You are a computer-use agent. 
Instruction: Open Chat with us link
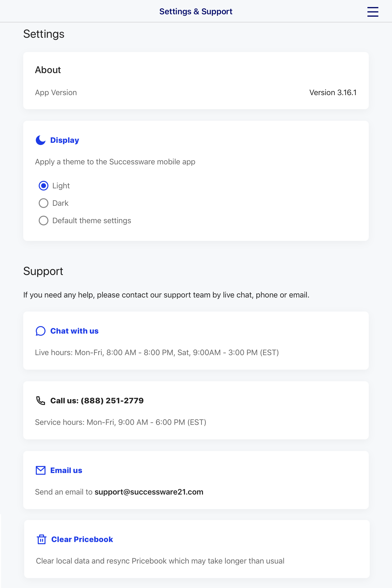75,331
